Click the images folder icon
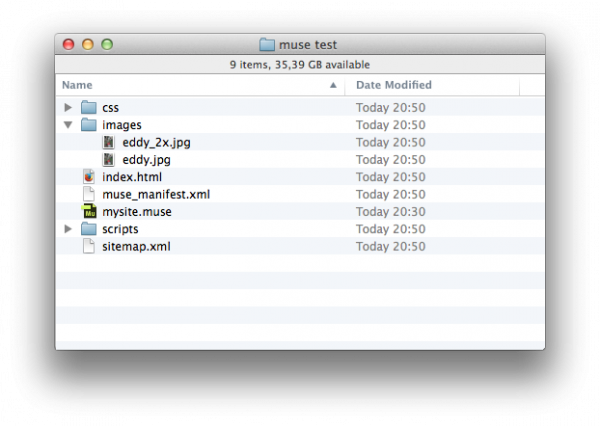 88,125
